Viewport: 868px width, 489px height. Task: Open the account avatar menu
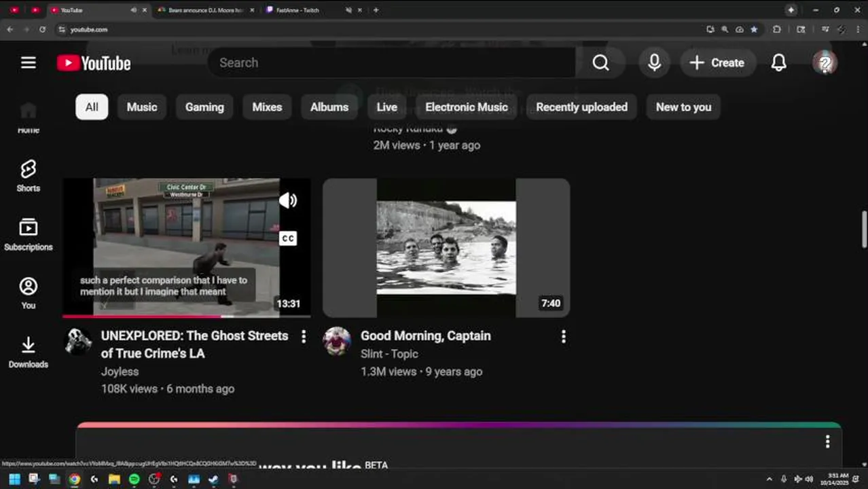click(825, 62)
